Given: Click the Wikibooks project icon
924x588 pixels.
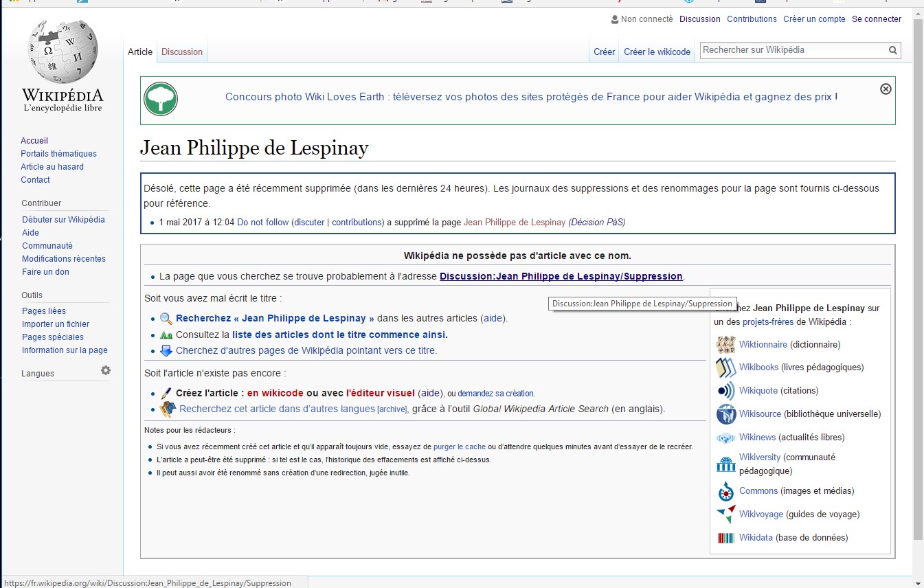Looking at the screenshot, I should [725, 367].
